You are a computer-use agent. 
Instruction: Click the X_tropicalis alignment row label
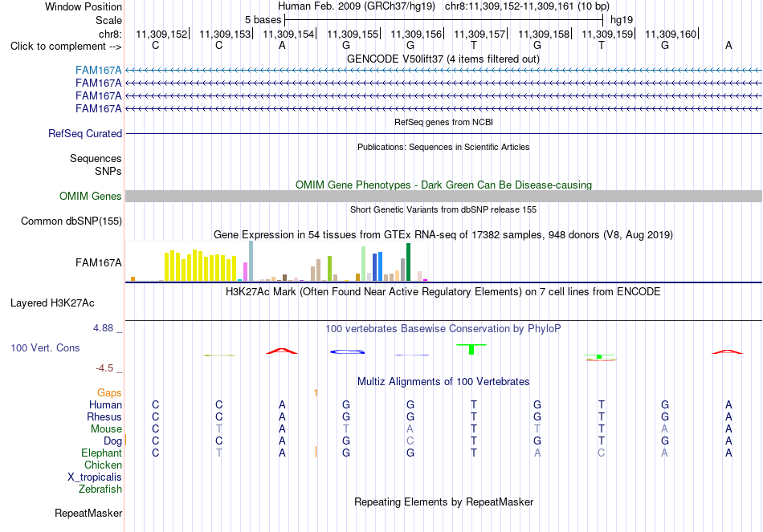coord(95,477)
